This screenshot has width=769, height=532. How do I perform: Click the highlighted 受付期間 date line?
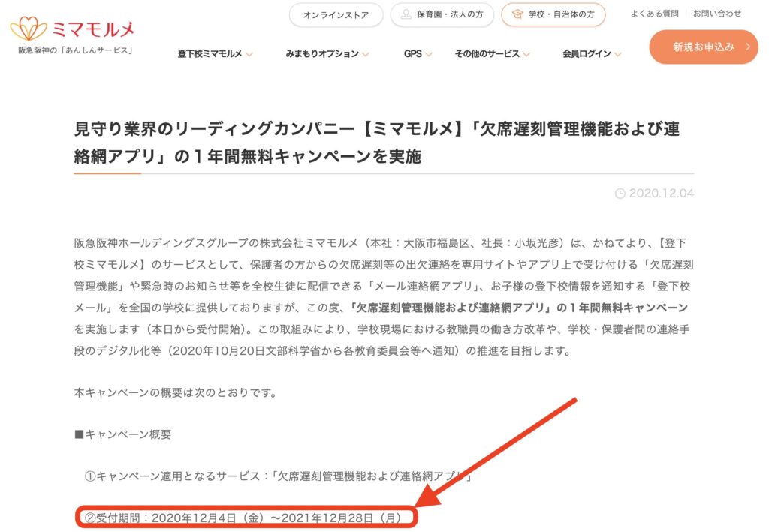(247, 518)
